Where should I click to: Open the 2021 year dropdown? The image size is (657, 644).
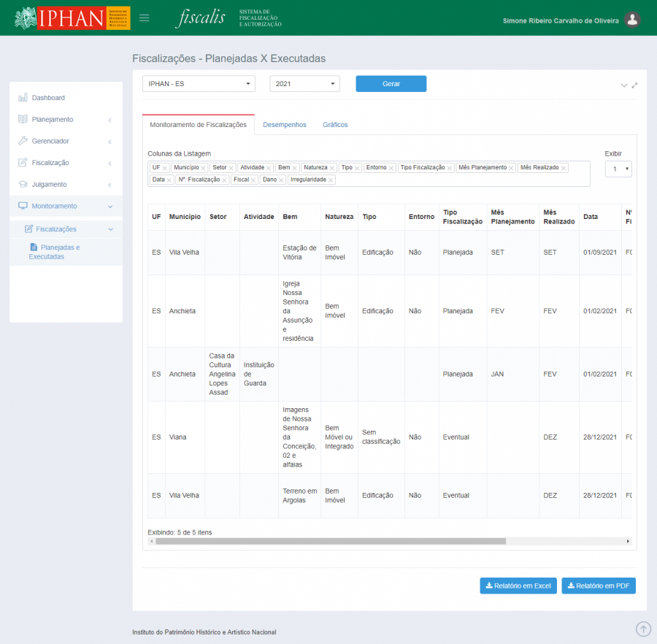point(304,84)
